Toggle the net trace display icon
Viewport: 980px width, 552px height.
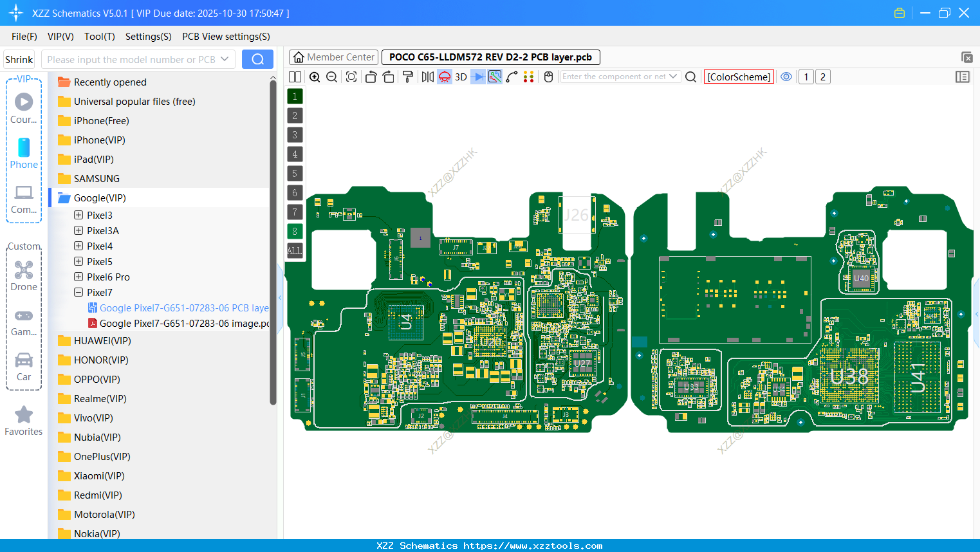[495, 77]
